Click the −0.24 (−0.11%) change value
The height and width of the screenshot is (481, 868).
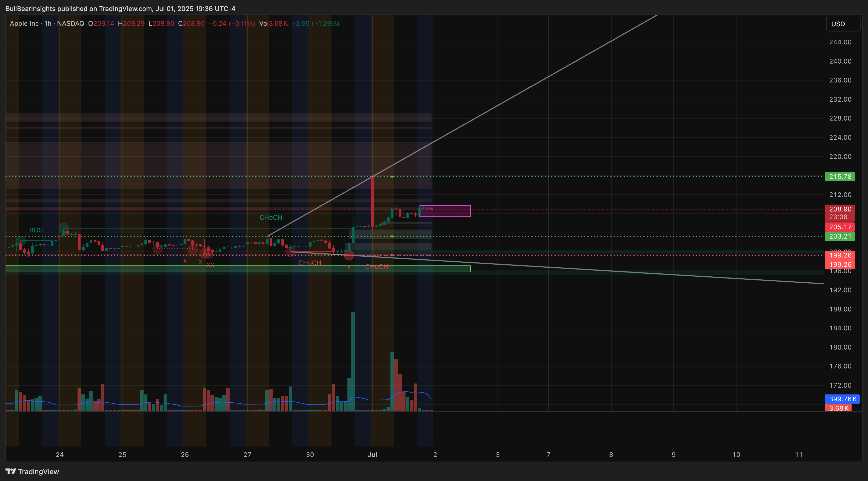pos(232,24)
